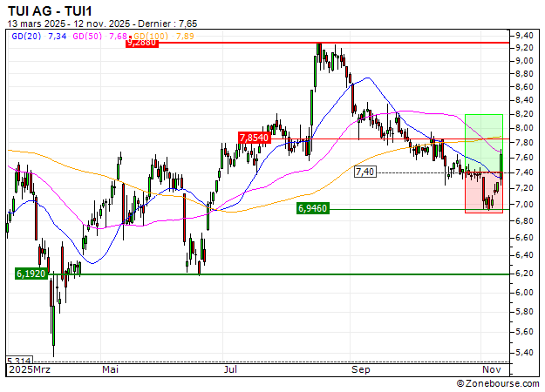Click the 2025Mrz label on time axis
This screenshot has height=392, width=545.
[30, 370]
